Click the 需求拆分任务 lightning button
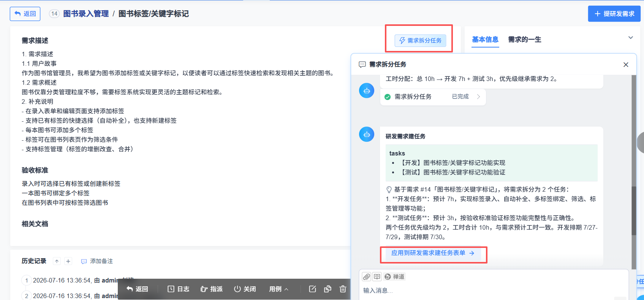This screenshot has height=300, width=644. pos(420,40)
